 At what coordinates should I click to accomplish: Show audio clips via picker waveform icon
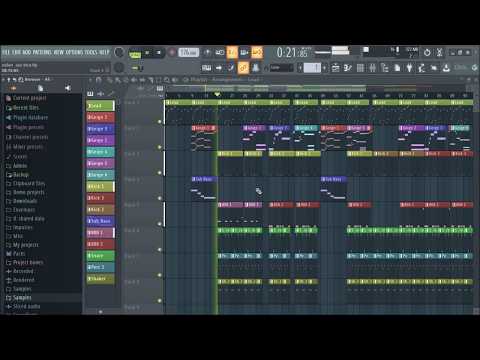pyautogui.click(x=100, y=94)
